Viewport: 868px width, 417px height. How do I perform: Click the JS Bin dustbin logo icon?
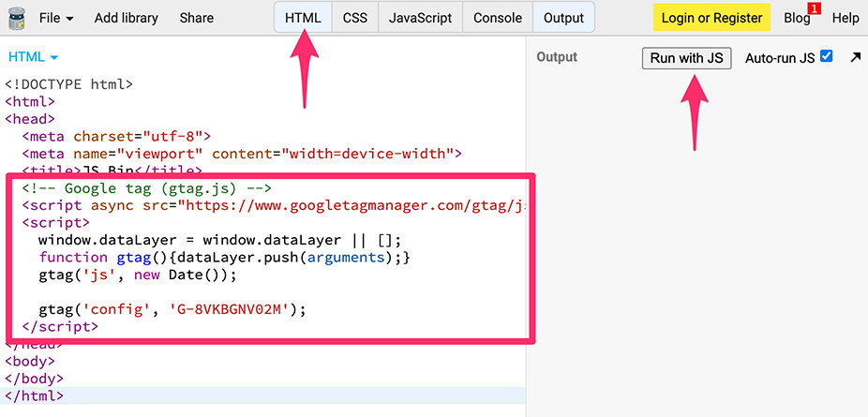click(17, 18)
